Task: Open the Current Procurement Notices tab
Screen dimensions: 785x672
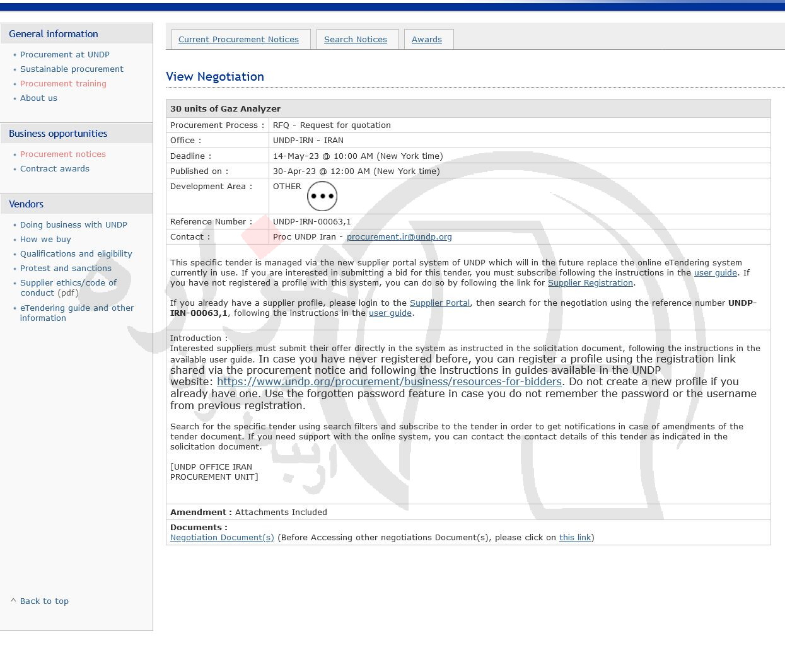Action: [238, 39]
